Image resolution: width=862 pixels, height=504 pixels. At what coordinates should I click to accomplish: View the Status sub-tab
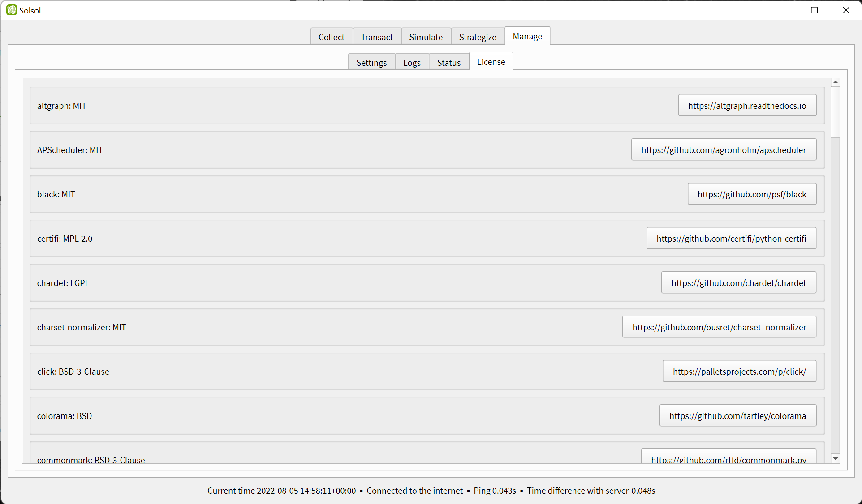(x=449, y=63)
